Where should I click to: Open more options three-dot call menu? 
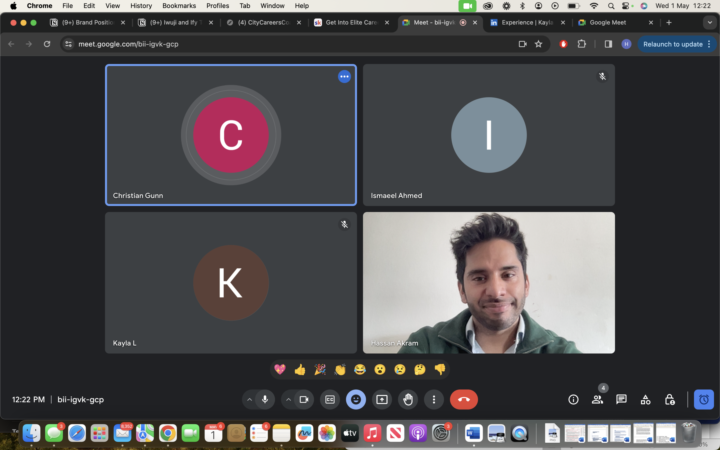(433, 399)
